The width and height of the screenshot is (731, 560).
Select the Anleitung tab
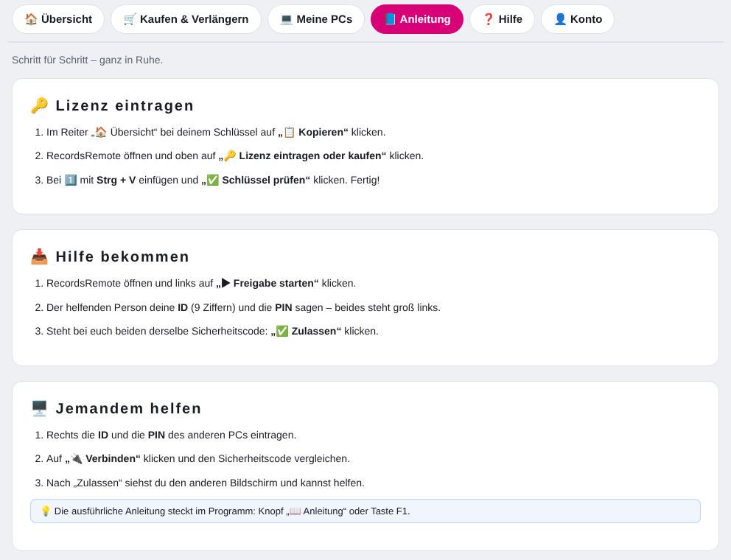(x=417, y=19)
